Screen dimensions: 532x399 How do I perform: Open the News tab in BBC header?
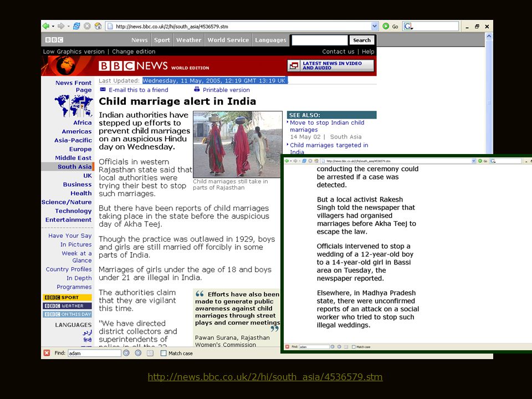coord(140,40)
